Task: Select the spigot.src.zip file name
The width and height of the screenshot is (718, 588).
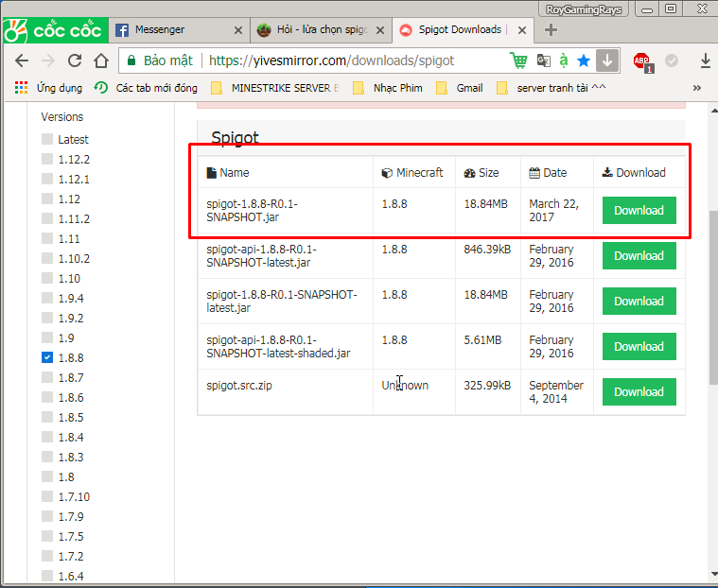Action: coord(239,386)
